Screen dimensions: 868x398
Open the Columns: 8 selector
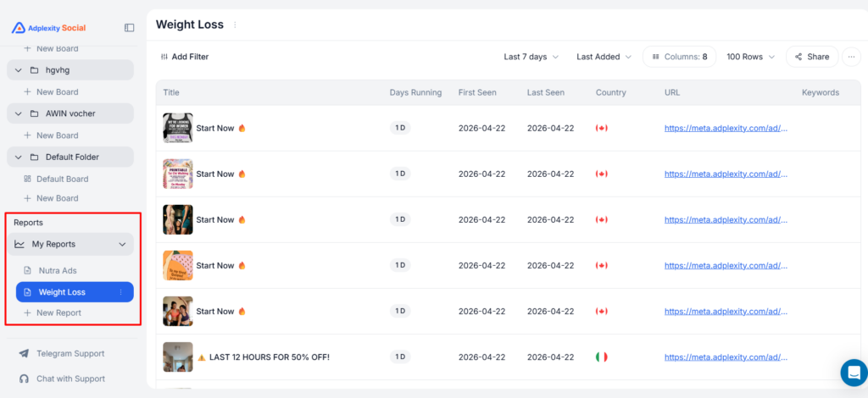tap(679, 57)
